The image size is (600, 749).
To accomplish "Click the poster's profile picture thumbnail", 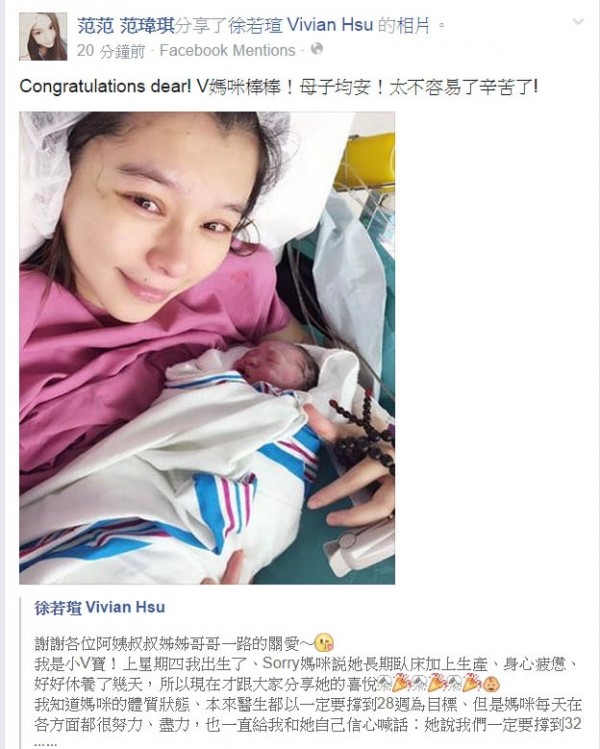I will click(x=43, y=37).
